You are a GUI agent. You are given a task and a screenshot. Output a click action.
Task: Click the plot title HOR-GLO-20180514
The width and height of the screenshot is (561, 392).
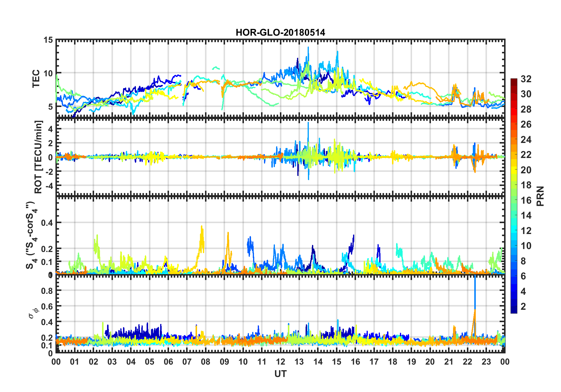[280, 32]
